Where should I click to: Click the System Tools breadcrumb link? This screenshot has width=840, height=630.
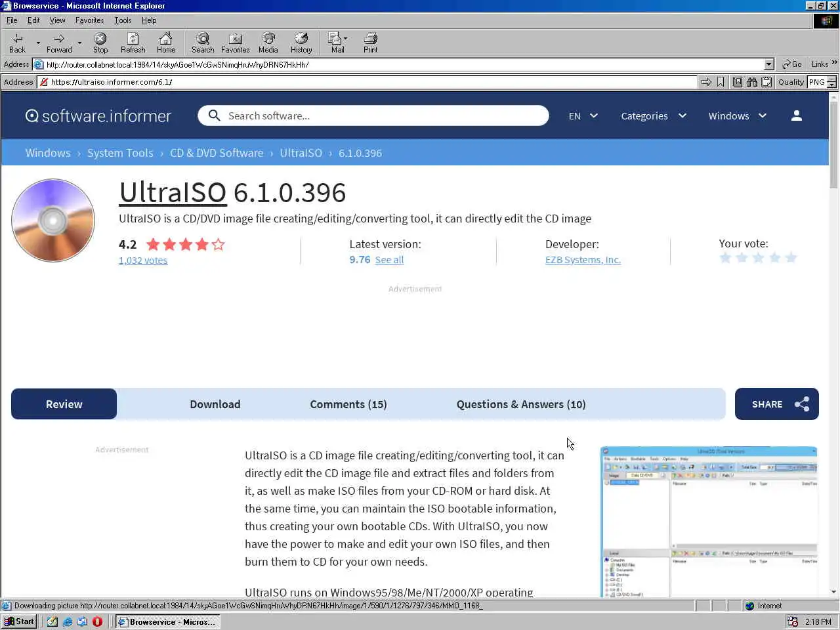120,153
